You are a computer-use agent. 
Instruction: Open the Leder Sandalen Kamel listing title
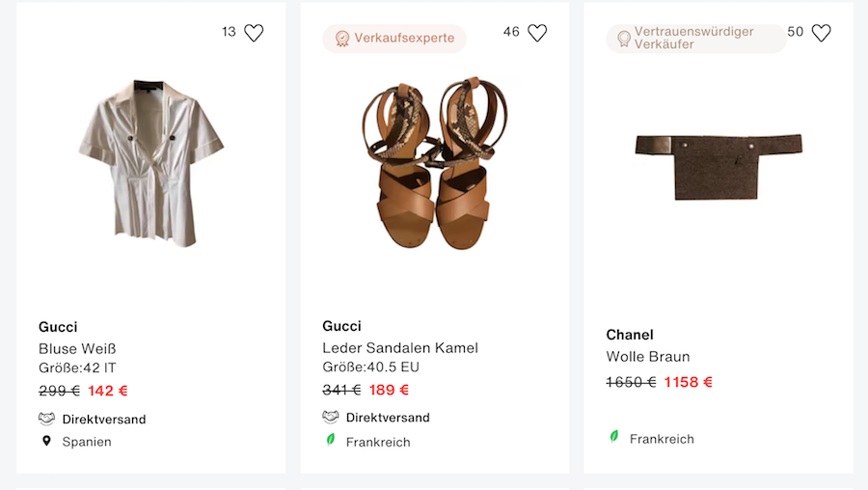400,347
